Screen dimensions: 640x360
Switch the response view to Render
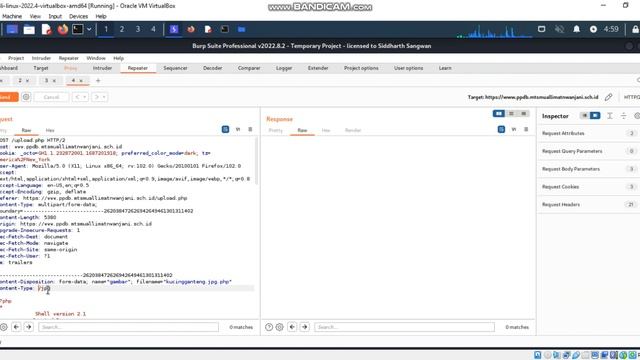tap(353, 130)
